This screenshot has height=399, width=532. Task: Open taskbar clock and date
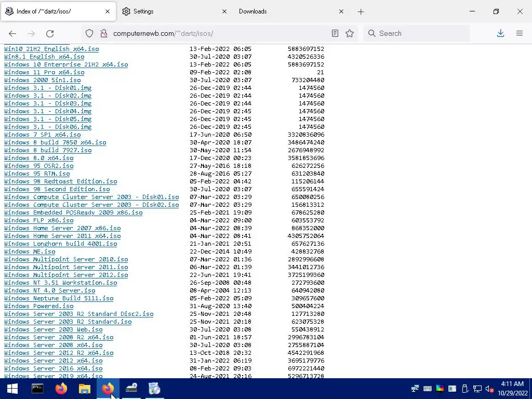pyautogui.click(x=513, y=389)
